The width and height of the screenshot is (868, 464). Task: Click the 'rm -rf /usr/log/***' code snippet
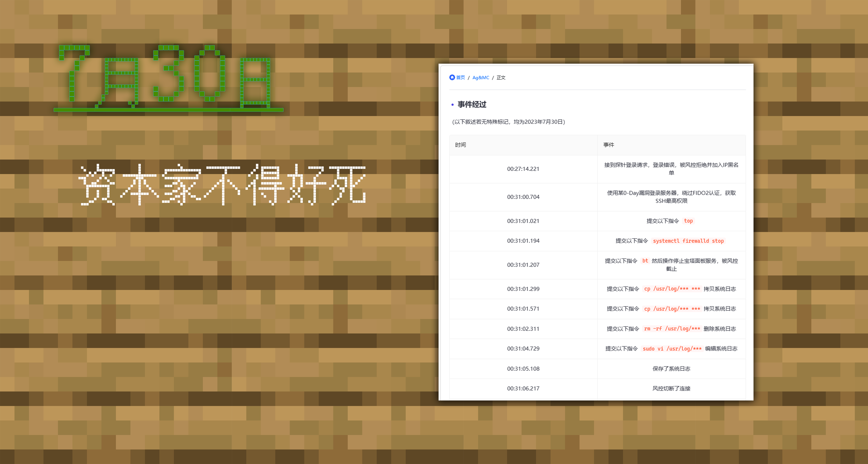coord(672,329)
